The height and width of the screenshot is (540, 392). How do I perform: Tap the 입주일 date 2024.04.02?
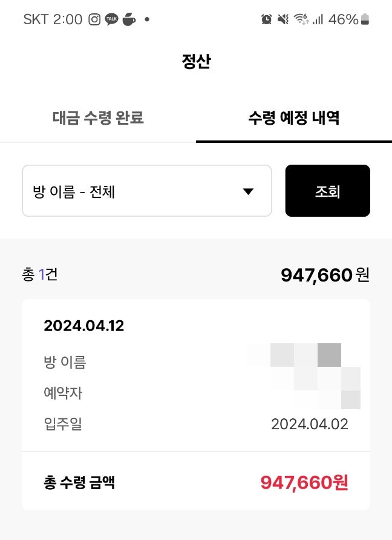point(309,424)
